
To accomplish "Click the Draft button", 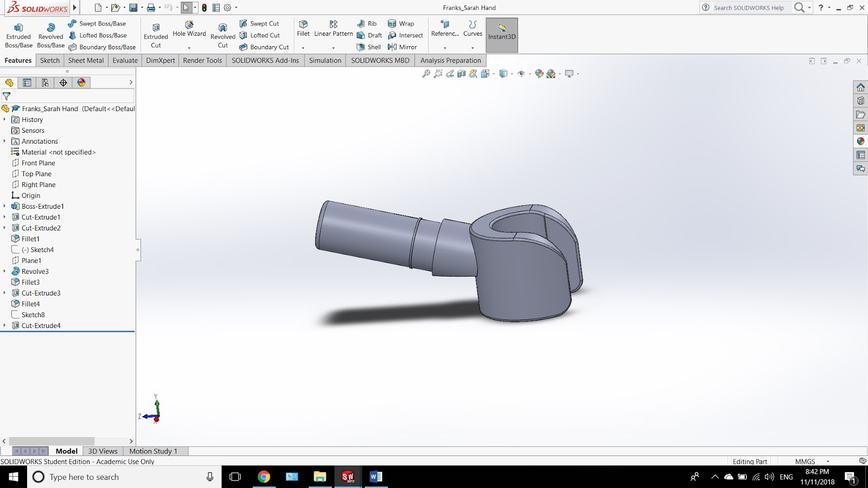I will [x=369, y=35].
